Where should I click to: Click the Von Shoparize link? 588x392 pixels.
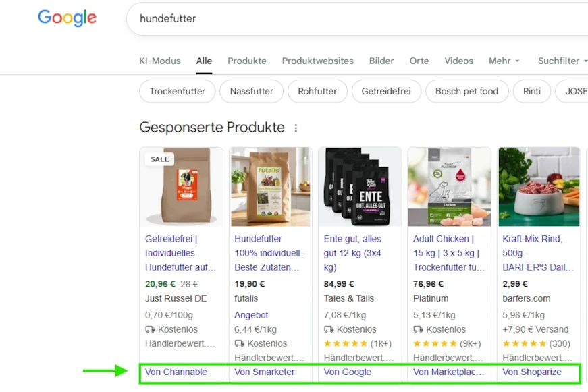[532, 372]
